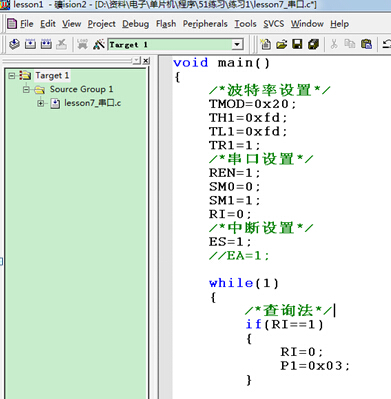Click the code line P1=0x03;
The image size is (391, 399).
tap(315, 366)
